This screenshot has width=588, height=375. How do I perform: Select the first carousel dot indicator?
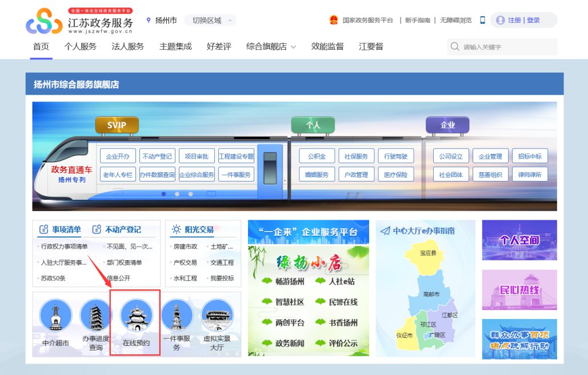[164, 194]
